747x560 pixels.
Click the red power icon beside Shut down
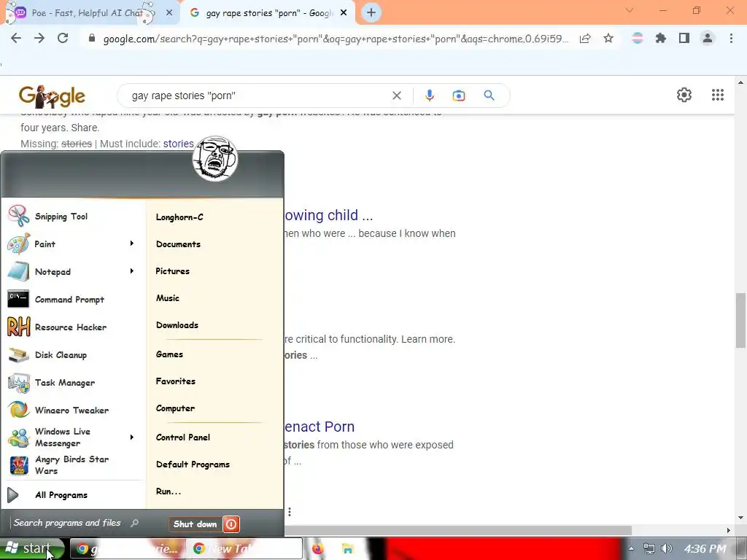[231, 524]
